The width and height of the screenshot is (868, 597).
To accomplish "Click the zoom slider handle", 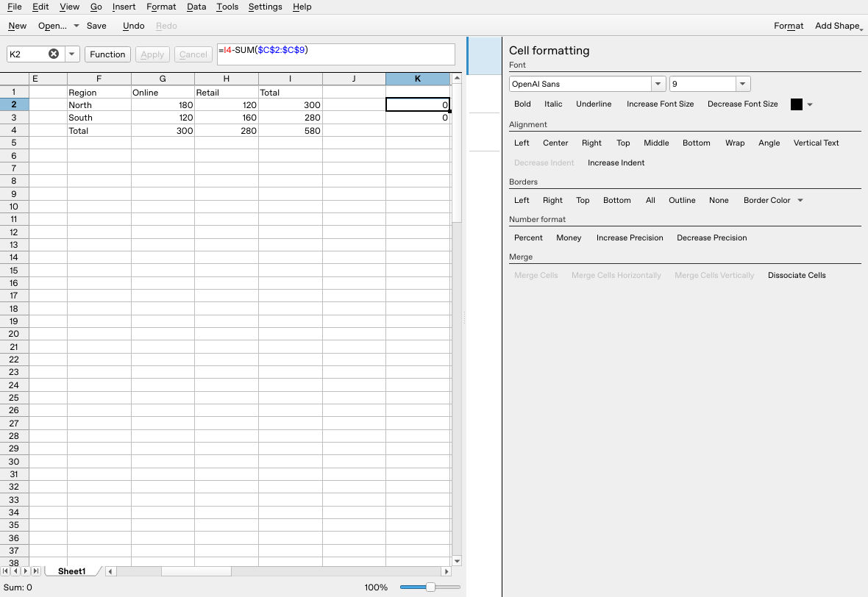I will 430,587.
